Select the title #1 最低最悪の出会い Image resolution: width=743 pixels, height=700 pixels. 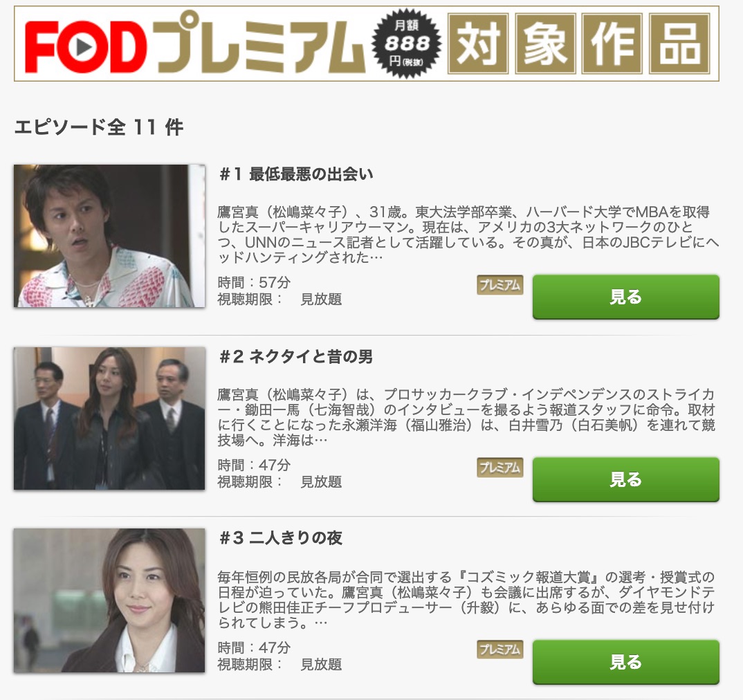(x=296, y=174)
